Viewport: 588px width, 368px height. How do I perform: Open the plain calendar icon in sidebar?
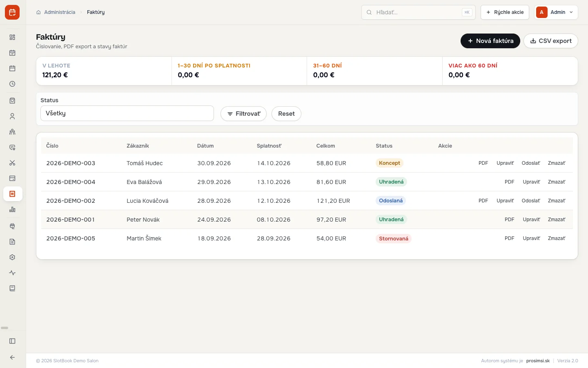click(x=12, y=68)
